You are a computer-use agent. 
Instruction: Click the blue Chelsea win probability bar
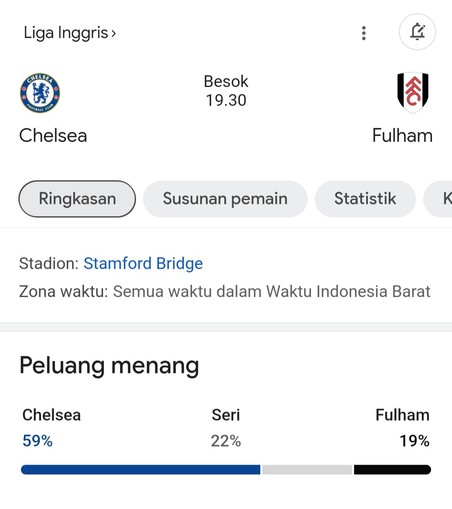click(140, 469)
